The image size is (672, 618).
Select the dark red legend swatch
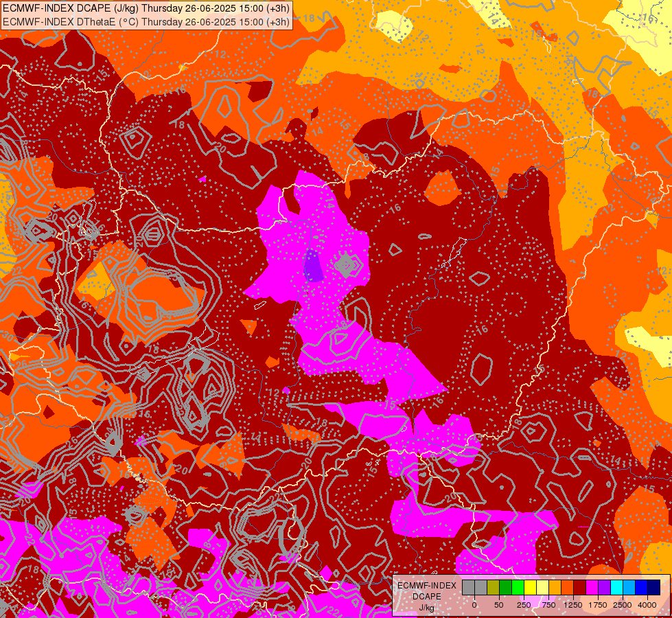[x=580, y=587]
